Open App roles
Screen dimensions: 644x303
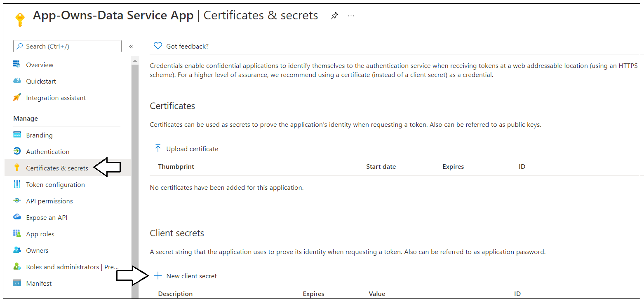tap(40, 234)
